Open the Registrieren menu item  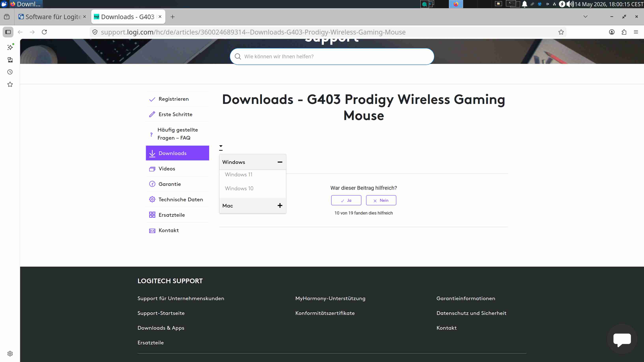[177, 99]
